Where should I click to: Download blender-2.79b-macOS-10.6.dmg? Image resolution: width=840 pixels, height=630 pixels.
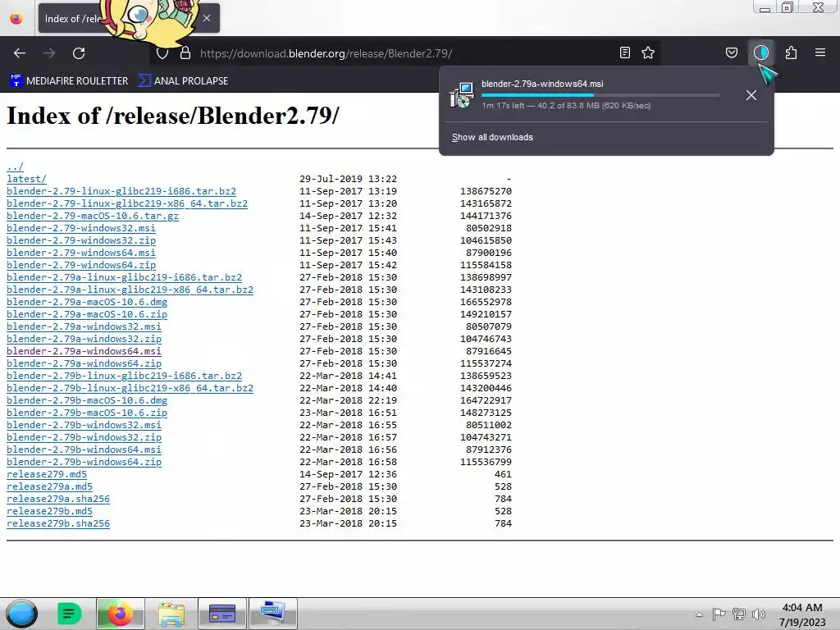tap(87, 400)
